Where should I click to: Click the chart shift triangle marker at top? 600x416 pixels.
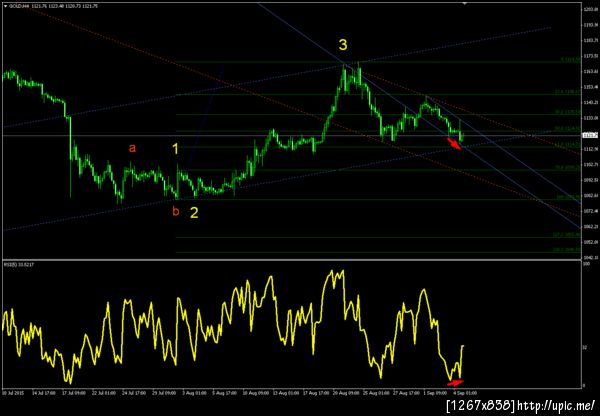465,2
